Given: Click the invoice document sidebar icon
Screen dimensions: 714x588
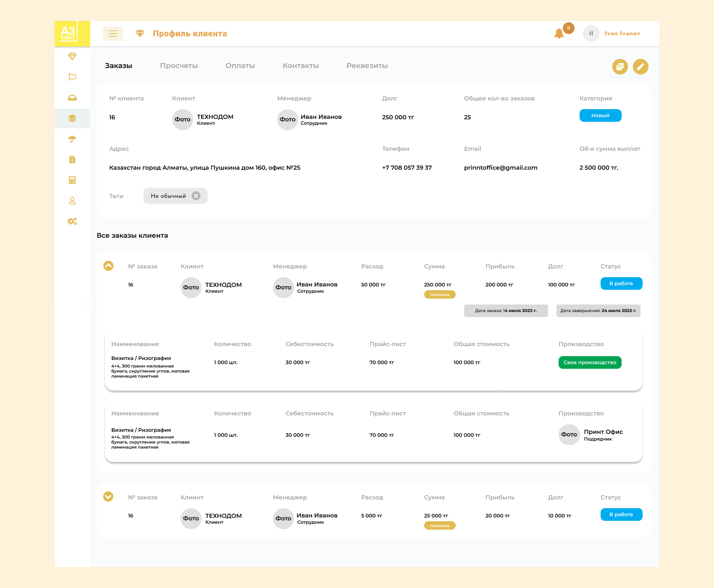Looking at the screenshot, I should 72,160.
